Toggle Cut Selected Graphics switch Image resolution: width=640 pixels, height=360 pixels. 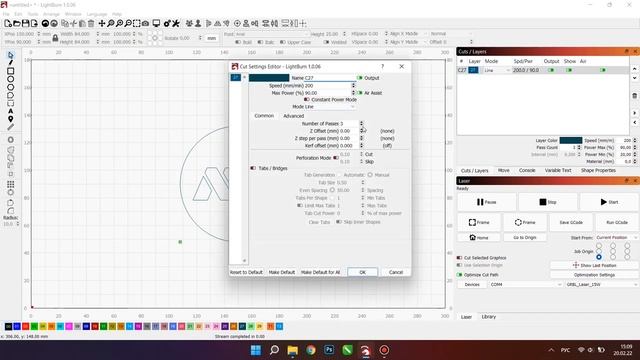coord(460,258)
